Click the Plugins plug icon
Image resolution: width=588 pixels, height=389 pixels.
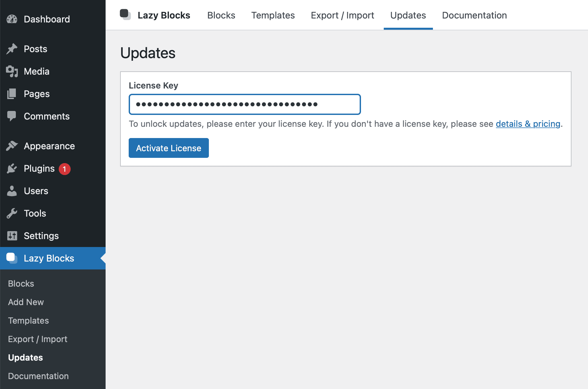(12, 168)
